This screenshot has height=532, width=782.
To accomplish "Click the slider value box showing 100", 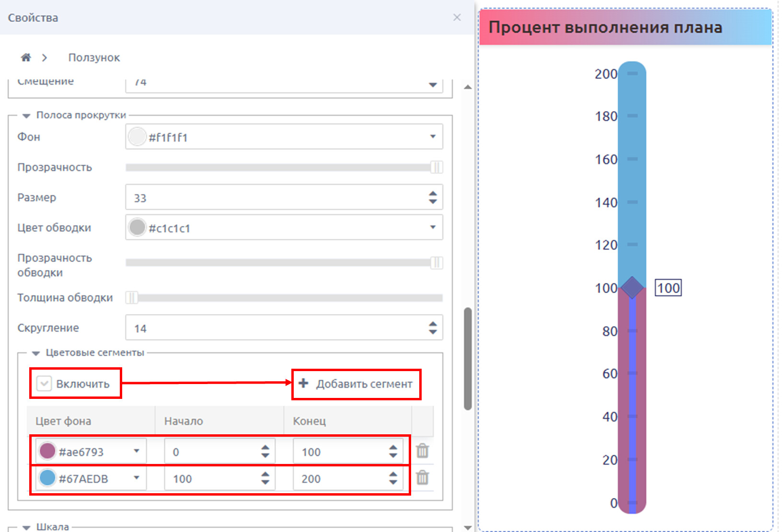I will click(668, 288).
